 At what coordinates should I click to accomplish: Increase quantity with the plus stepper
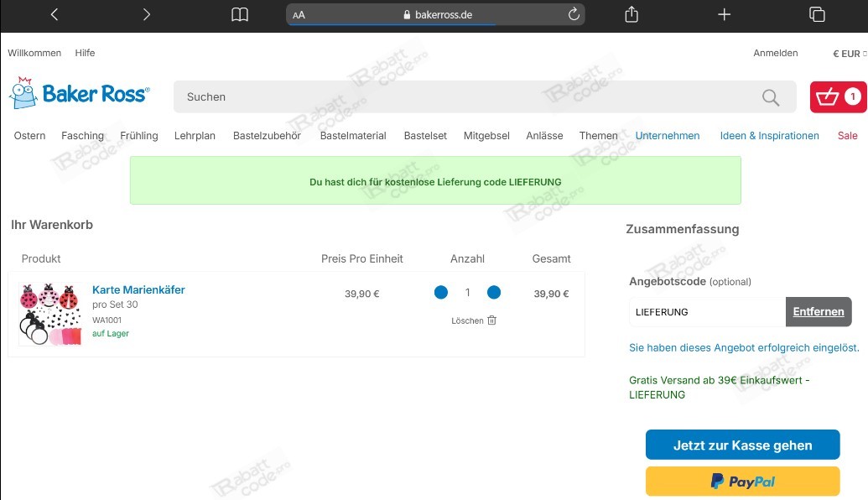click(x=494, y=293)
